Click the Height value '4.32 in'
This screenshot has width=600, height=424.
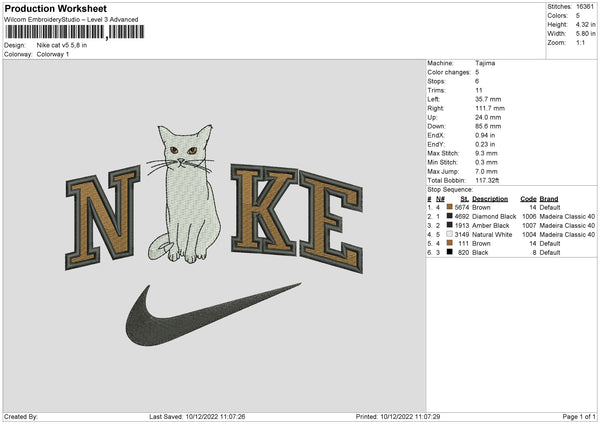585,24
